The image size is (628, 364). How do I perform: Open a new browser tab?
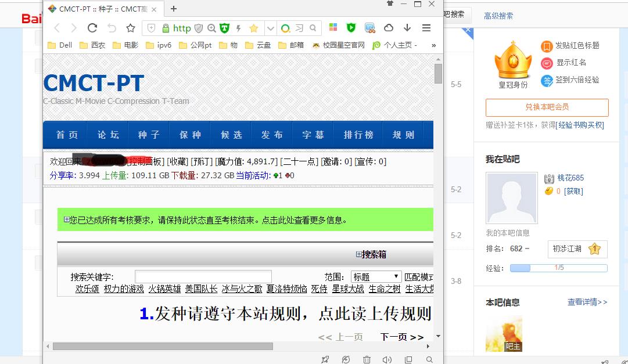pos(174,9)
